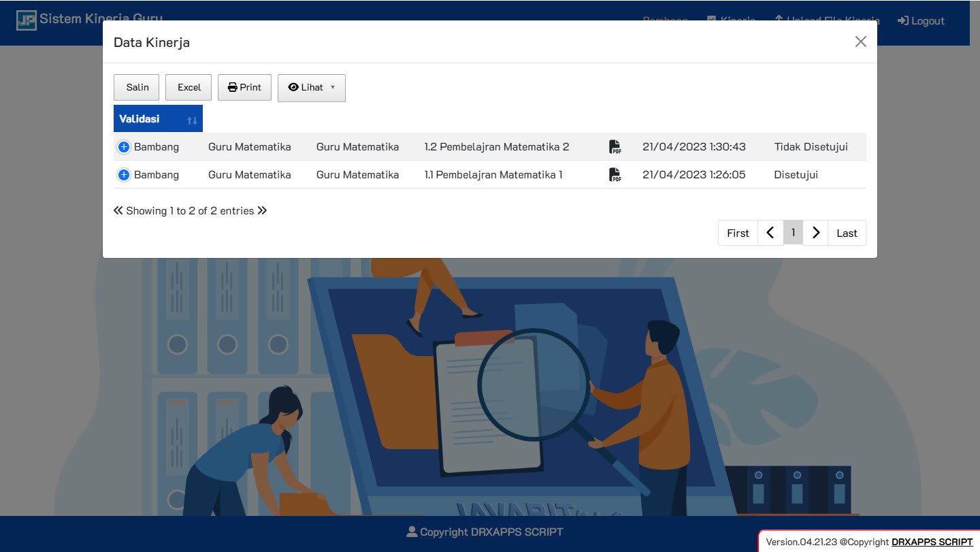Expand row details for Pembelajran Matematika 1
980x552 pixels.
[124, 175]
